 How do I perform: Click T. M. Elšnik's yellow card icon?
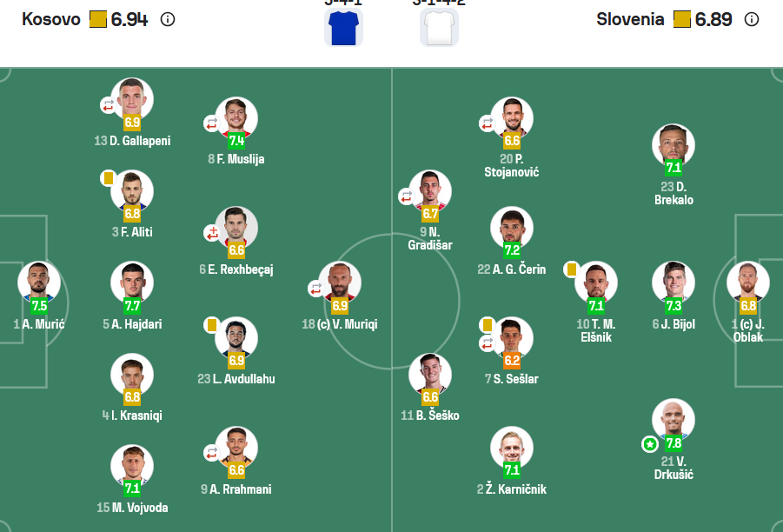[572, 269]
